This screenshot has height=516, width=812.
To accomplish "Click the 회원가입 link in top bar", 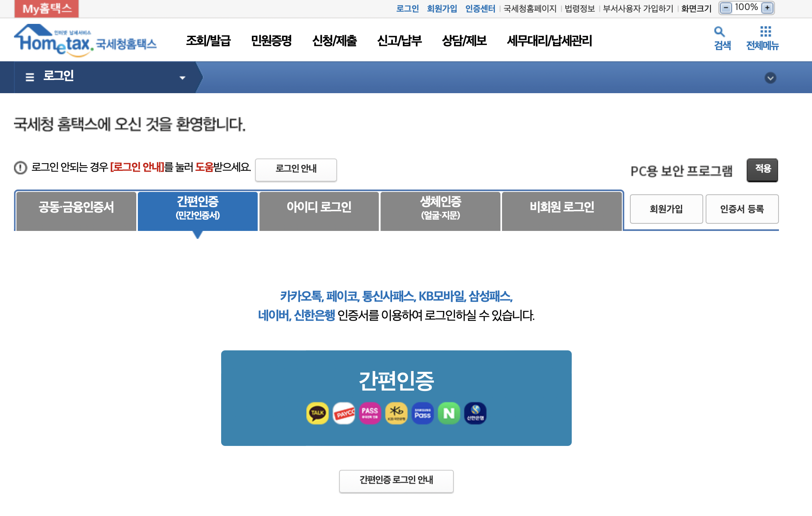I will (x=442, y=8).
